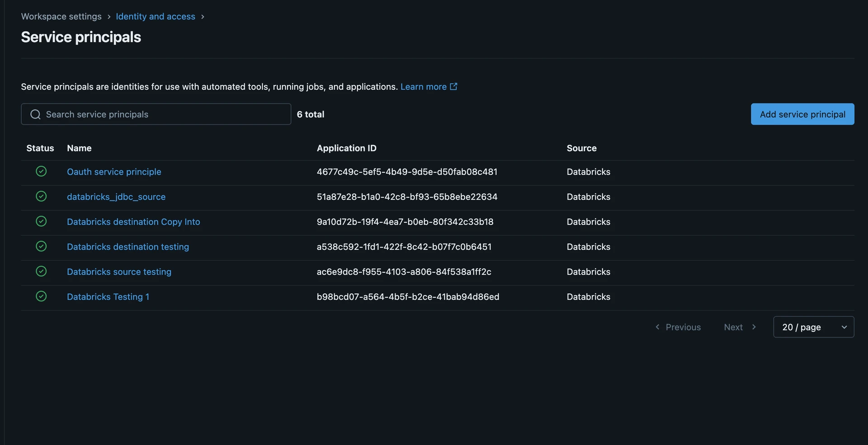Click Workspace settings breadcrumb

click(x=61, y=16)
